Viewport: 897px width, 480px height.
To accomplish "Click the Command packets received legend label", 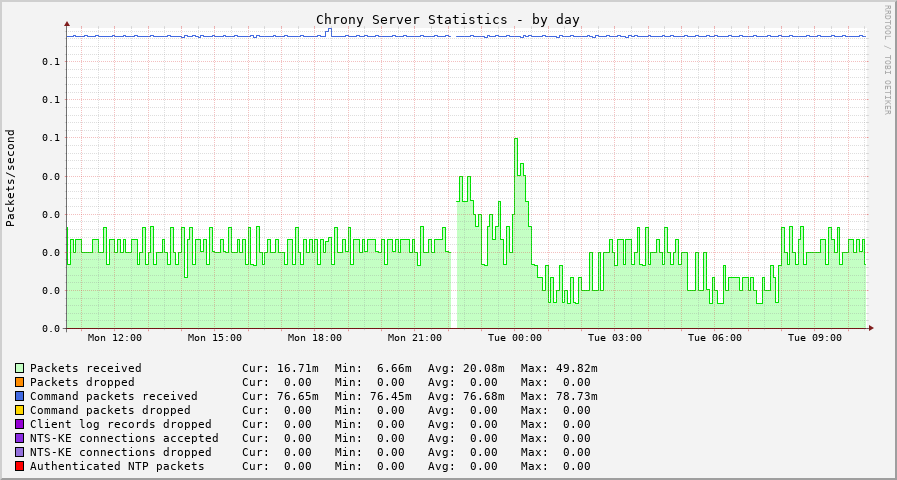I will click(x=114, y=396).
